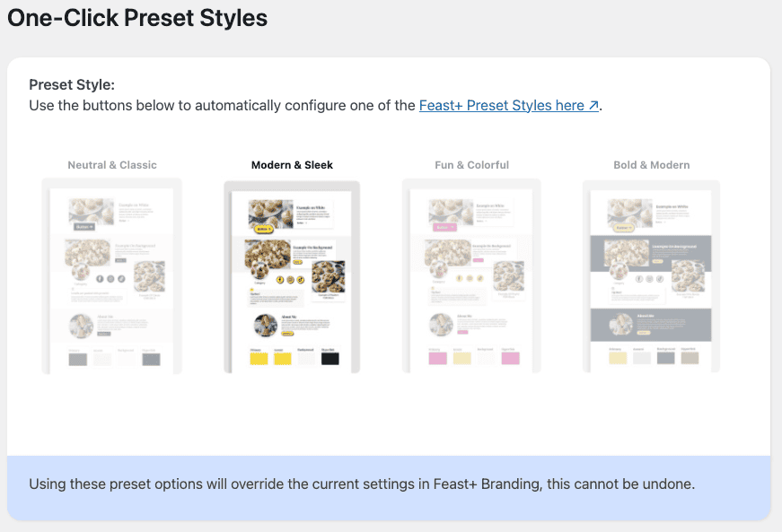Click TikTok icon in Modern & Sleek preview
Image resolution: width=782 pixels, height=532 pixels.
tap(301, 279)
